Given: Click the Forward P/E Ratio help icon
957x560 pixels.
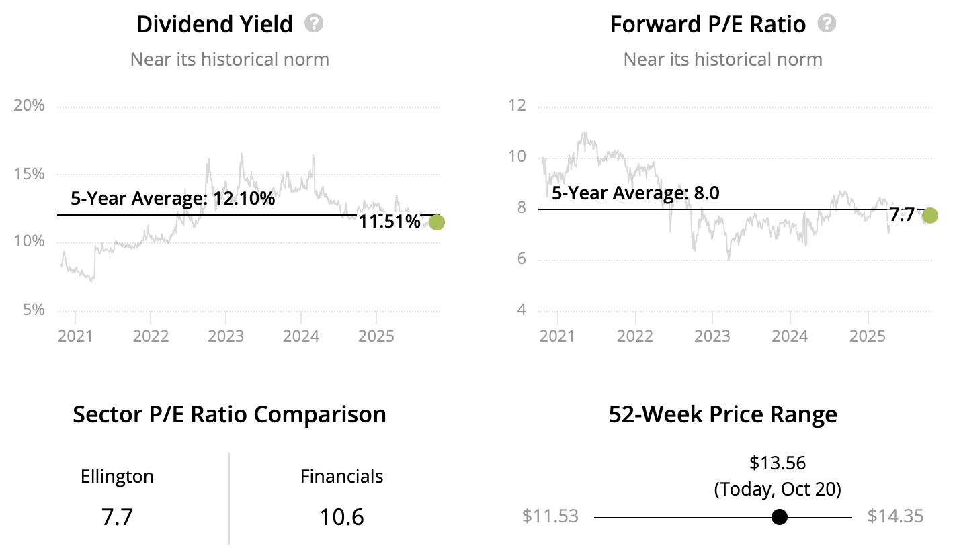Looking at the screenshot, I should [x=827, y=24].
